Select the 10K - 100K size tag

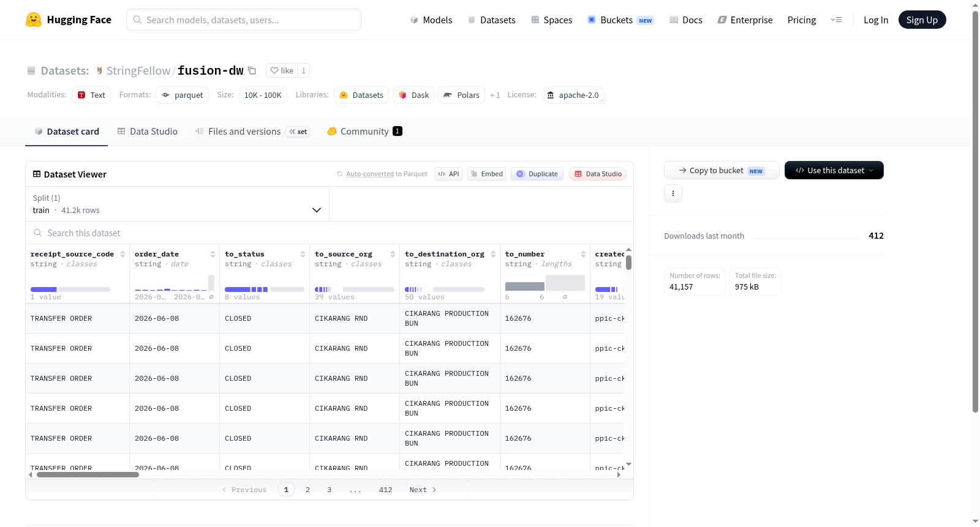pos(263,95)
